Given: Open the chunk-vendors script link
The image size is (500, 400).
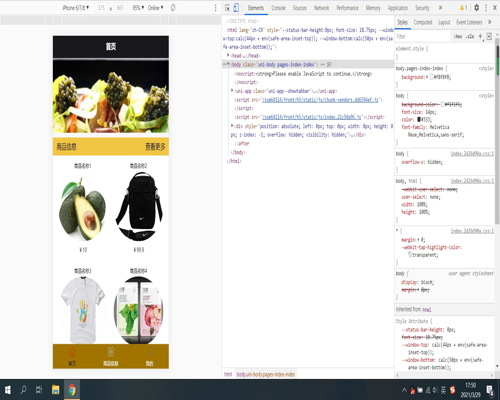Looking at the screenshot, I should pos(320,100).
